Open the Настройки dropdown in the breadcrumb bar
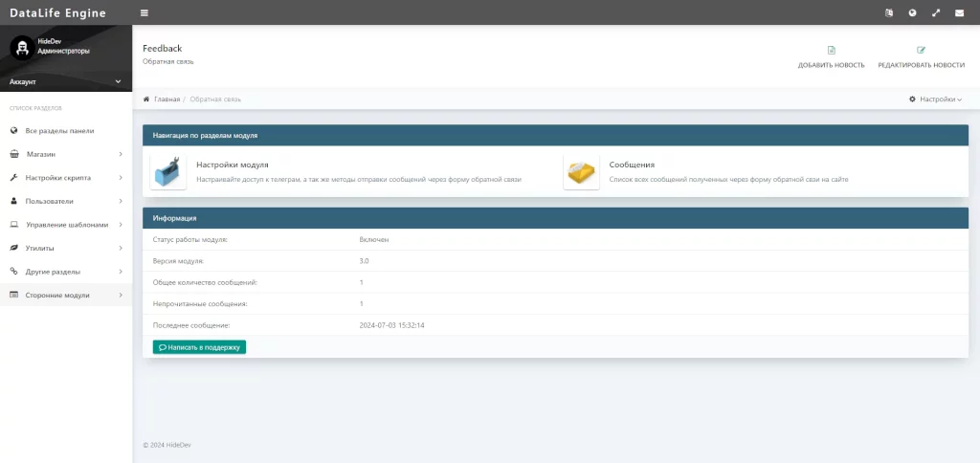Screen dimensions: 980x463 pos(935,99)
